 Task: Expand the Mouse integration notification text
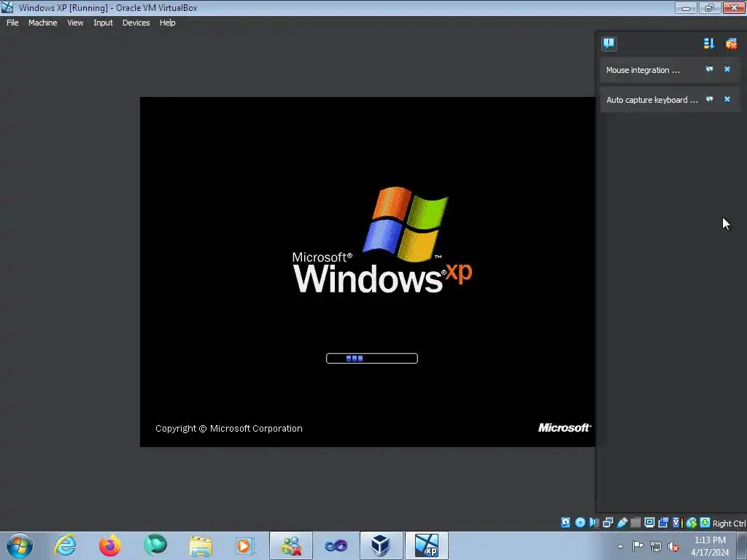point(643,70)
